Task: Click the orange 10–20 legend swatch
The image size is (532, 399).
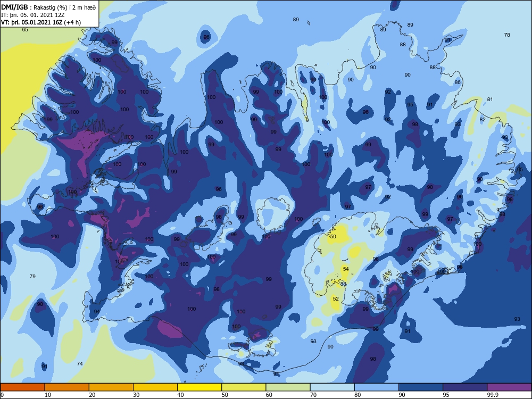Action: 67,387
